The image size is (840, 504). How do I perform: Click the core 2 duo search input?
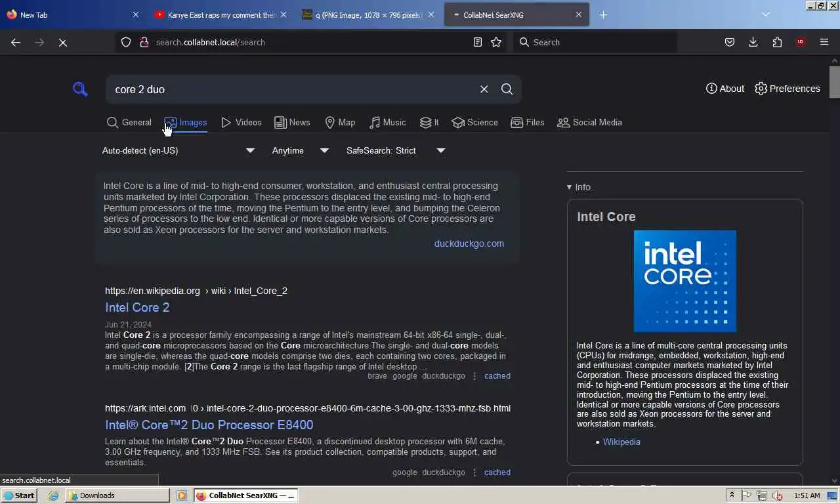point(292,89)
